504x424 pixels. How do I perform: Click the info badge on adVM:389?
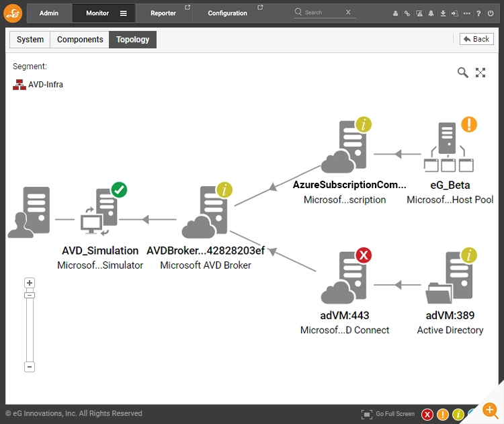pyautogui.click(x=469, y=255)
